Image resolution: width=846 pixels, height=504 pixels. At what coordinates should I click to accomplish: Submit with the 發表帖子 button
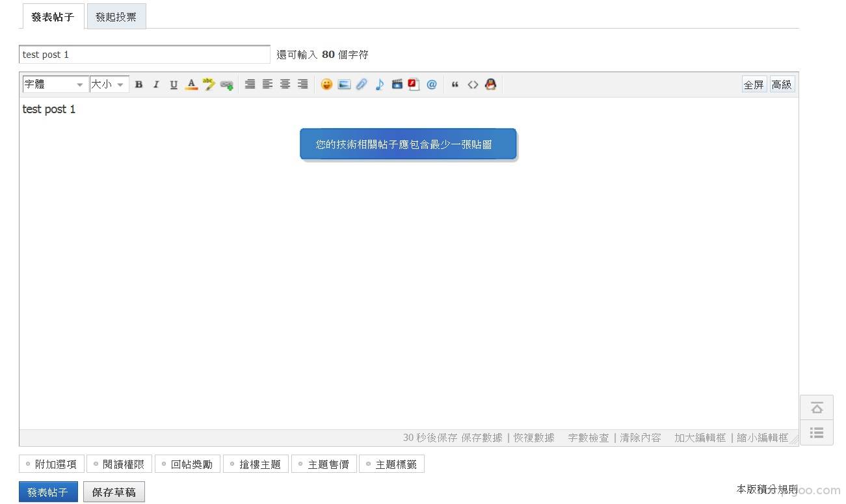pyautogui.click(x=48, y=492)
